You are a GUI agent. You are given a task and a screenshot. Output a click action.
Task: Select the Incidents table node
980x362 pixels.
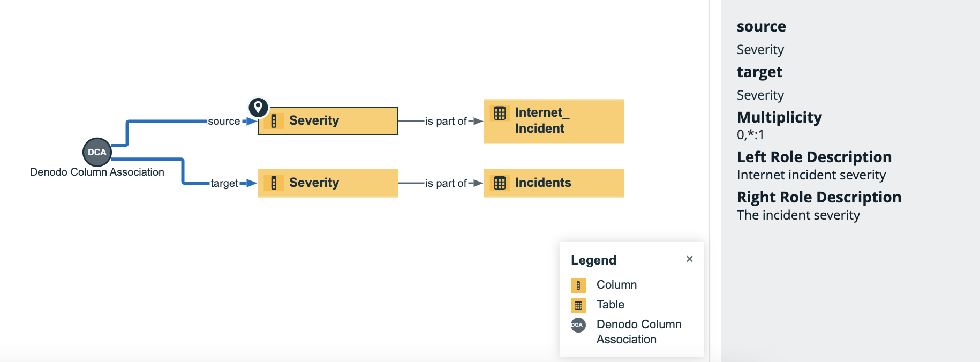(554, 183)
